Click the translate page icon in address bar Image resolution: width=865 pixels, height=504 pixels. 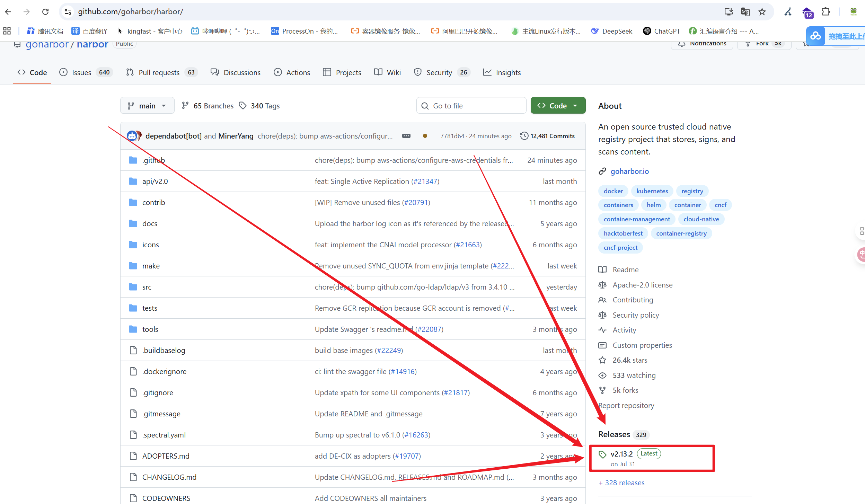point(745,12)
